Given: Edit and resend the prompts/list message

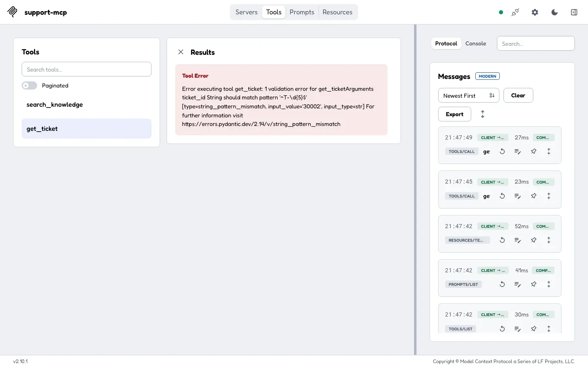Looking at the screenshot, I should [518, 284].
